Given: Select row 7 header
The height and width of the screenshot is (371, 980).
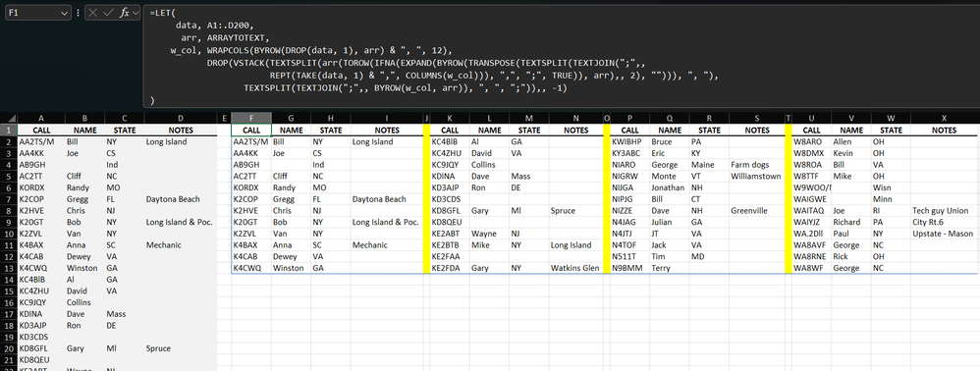Looking at the screenshot, I should click(9, 199).
